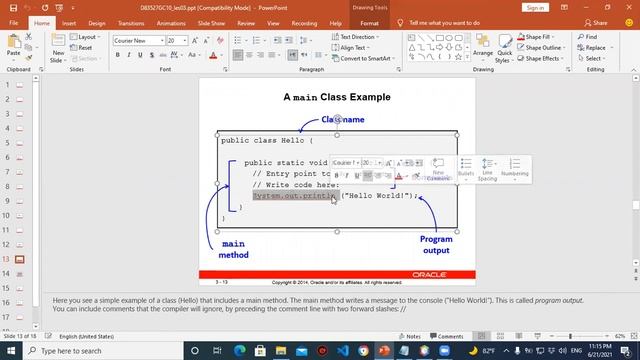This screenshot has width=640, height=360.
Task: Click Find in Editing group
Action: click(587, 37)
